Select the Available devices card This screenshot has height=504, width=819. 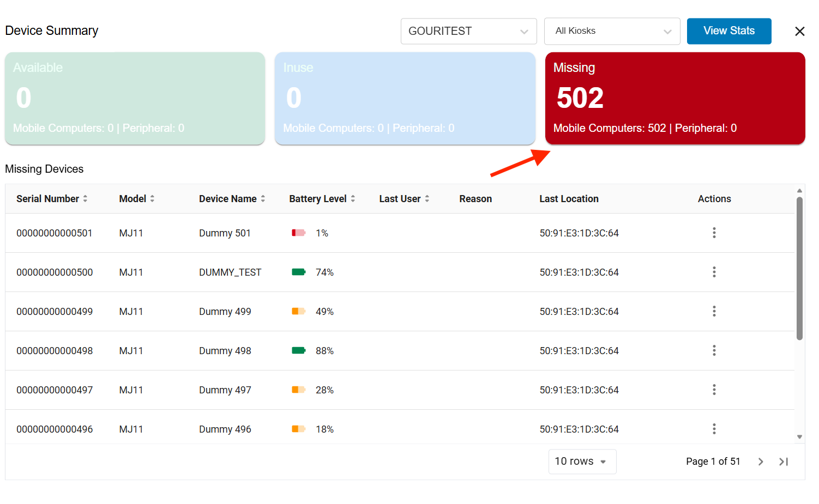pyautogui.click(x=135, y=98)
